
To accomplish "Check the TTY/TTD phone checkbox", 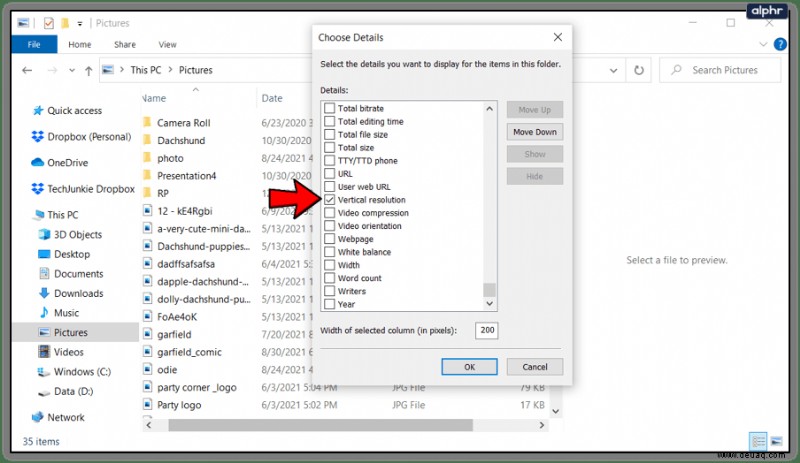I will click(x=330, y=160).
